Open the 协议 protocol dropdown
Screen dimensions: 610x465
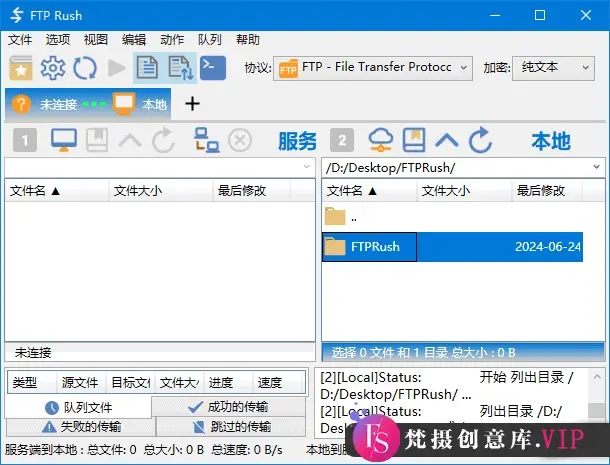pos(373,68)
